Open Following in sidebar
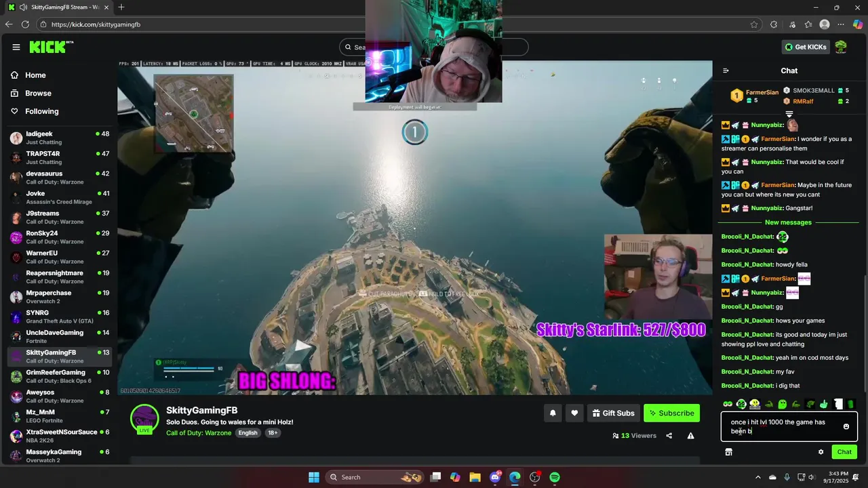The width and height of the screenshot is (868, 488). (x=61, y=111)
